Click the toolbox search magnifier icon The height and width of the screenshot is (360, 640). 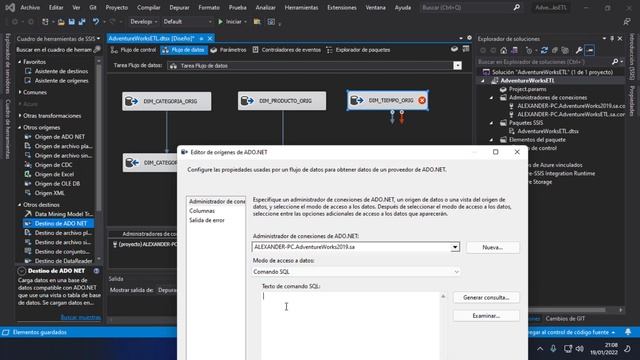pyautogui.click(x=97, y=49)
